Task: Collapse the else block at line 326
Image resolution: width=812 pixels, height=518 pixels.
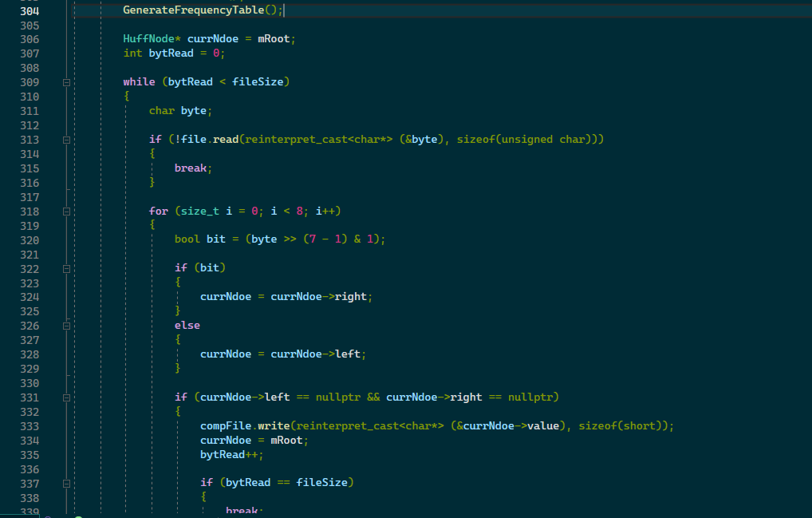Action: tap(67, 326)
